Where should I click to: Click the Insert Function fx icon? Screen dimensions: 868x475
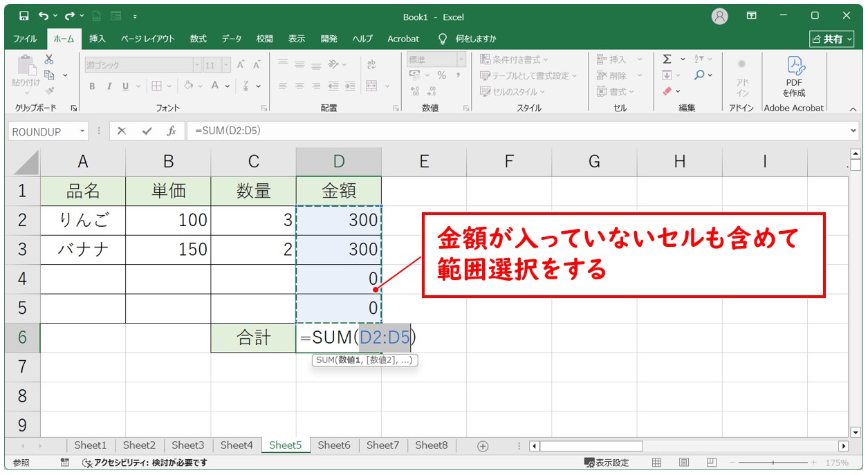171,131
